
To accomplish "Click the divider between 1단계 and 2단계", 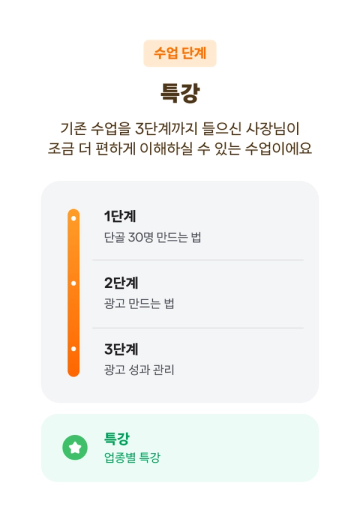I will coord(198,260).
